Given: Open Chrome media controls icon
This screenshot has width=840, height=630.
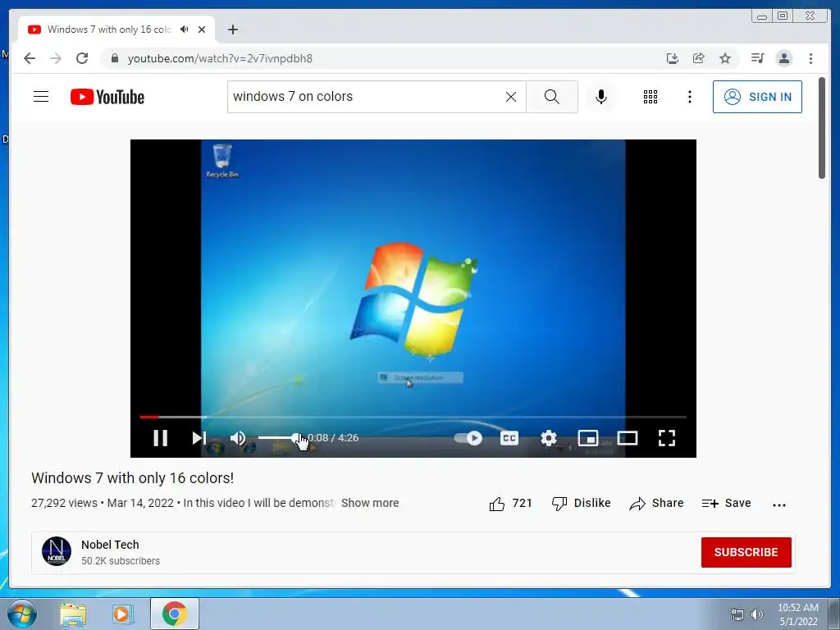Looking at the screenshot, I should 757,58.
